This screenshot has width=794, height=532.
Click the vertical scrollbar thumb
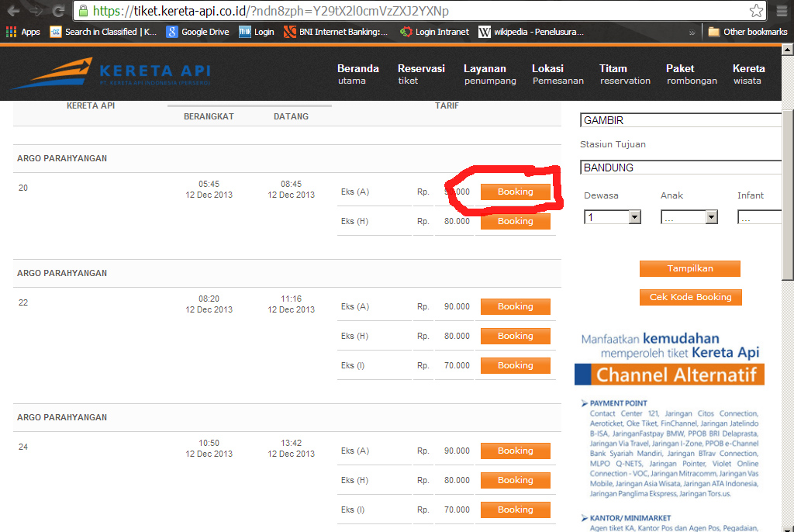click(788, 195)
